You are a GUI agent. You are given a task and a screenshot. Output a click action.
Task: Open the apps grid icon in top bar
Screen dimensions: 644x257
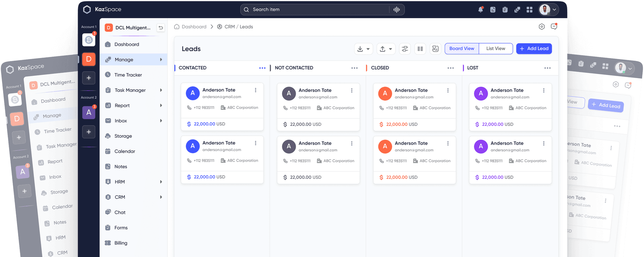point(529,9)
